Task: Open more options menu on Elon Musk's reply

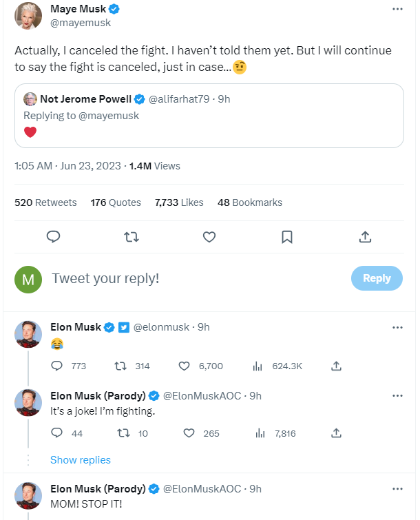Action: coord(397,327)
